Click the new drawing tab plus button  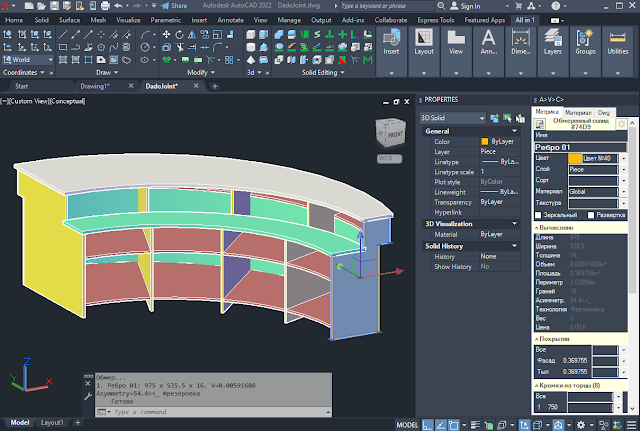click(x=215, y=86)
